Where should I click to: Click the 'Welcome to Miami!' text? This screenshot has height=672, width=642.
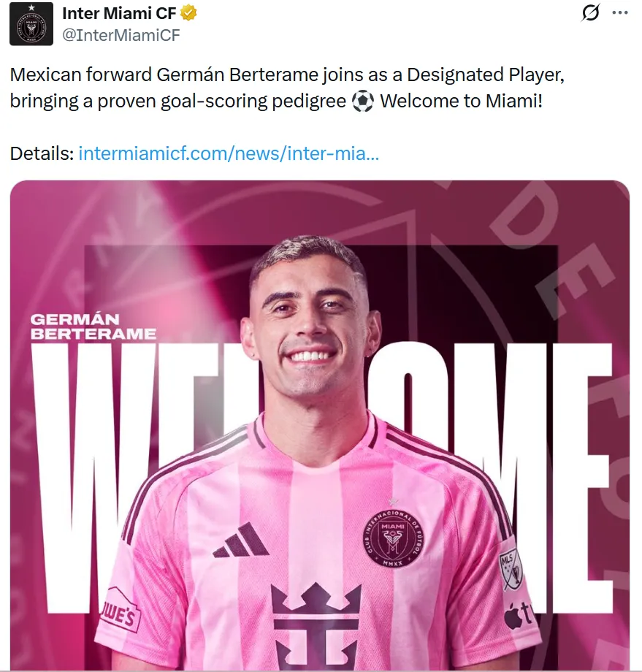(x=461, y=102)
